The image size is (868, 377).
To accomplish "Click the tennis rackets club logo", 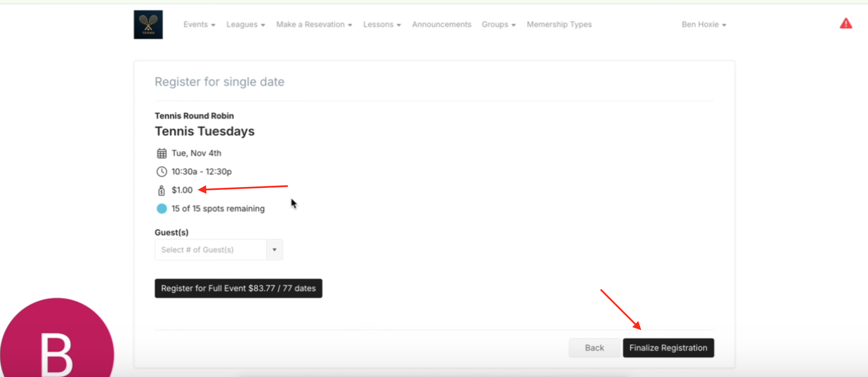I will pyautogui.click(x=148, y=25).
